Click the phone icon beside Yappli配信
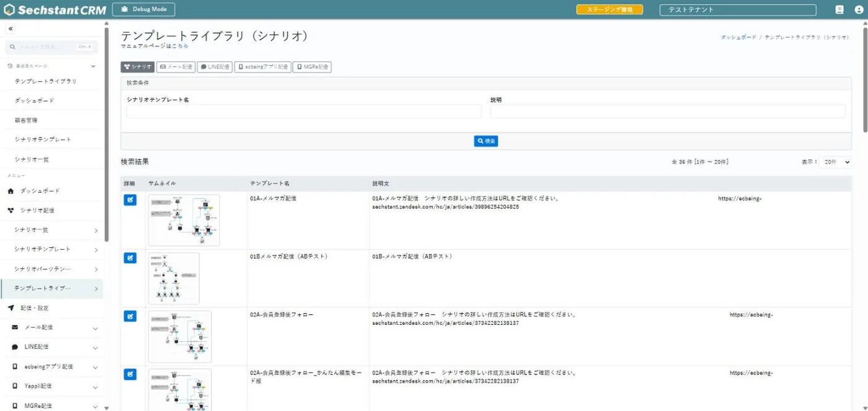Viewport: 868px width, 411px height. coord(15,386)
